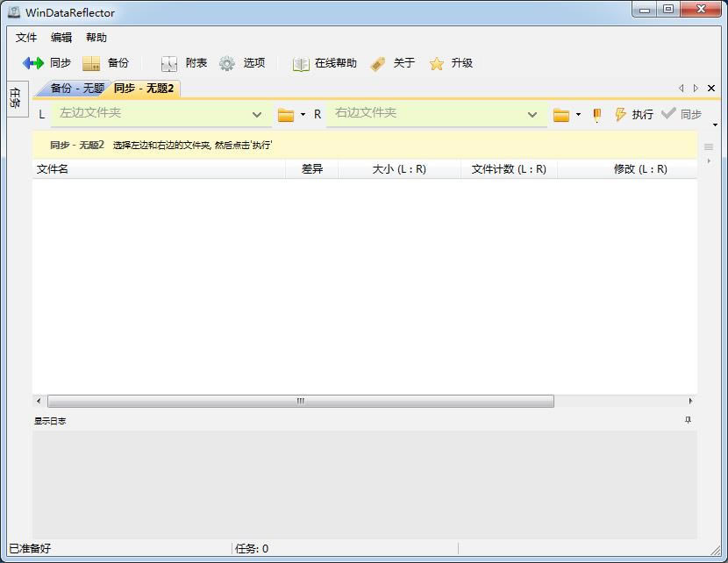This screenshot has width=728, height=563.
Task: Open the 帮助 menu
Action: pyautogui.click(x=96, y=38)
